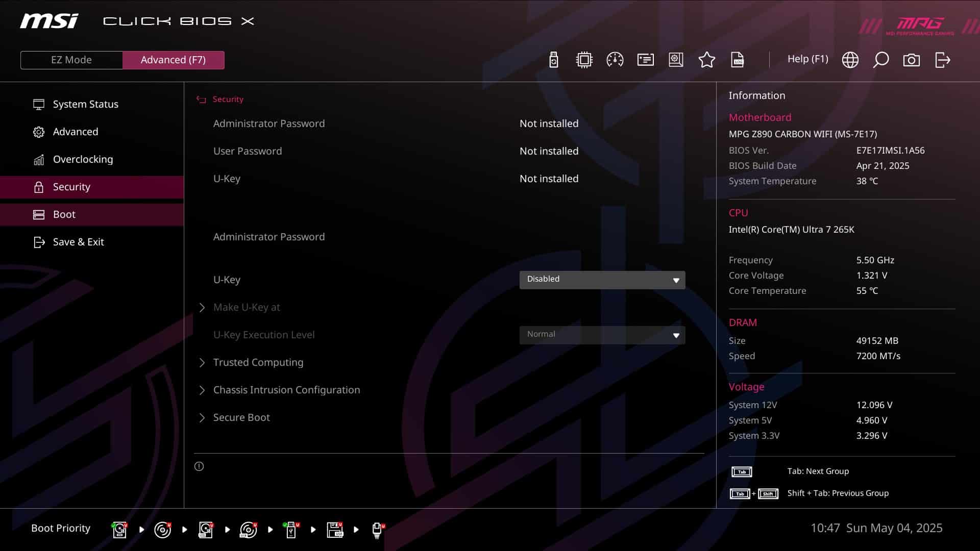This screenshot has height=551, width=980.
Task: Expand Trusted Computing submenu
Action: tap(251, 362)
